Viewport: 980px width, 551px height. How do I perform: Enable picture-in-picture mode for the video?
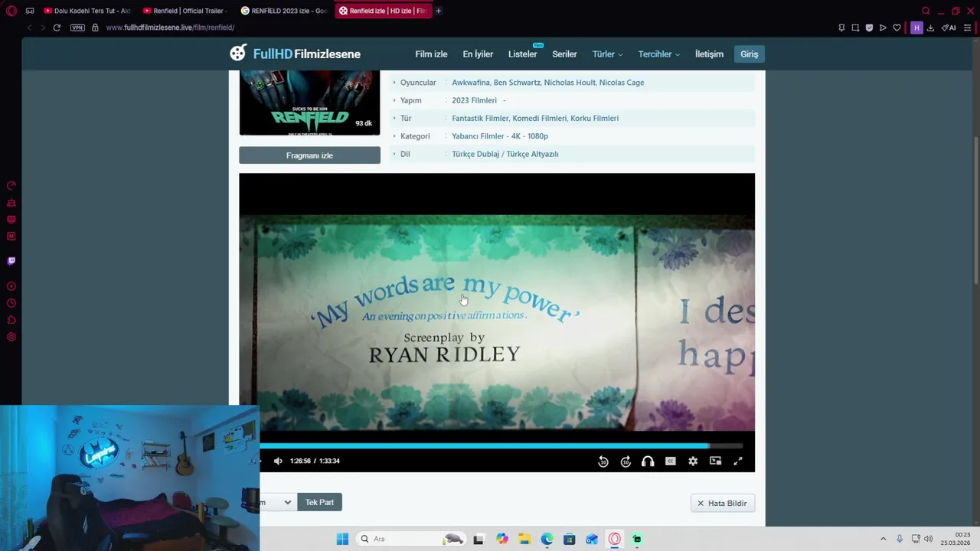click(x=715, y=461)
